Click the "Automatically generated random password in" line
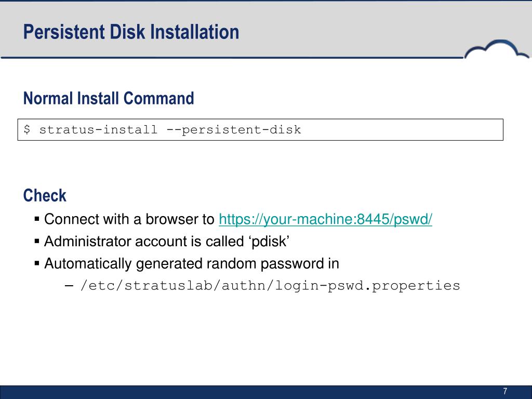Viewport: 532px width, 399px height. [192, 263]
